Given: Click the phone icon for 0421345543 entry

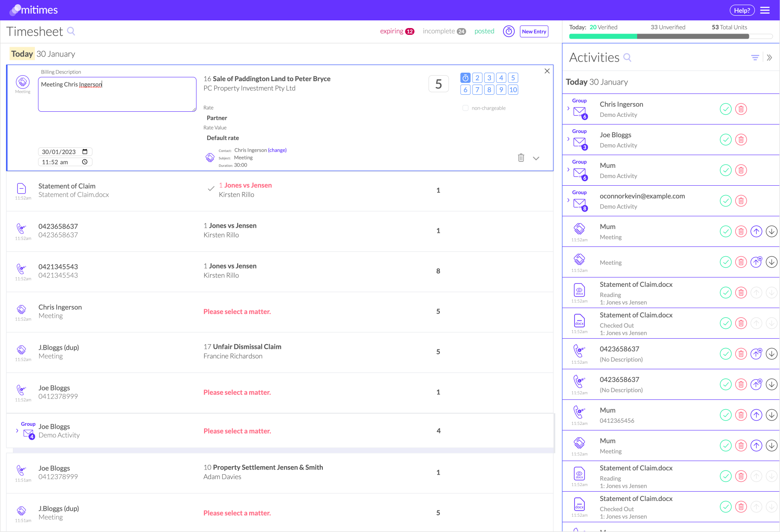Looking at the screenshot, I should click(x=21, y=269).
